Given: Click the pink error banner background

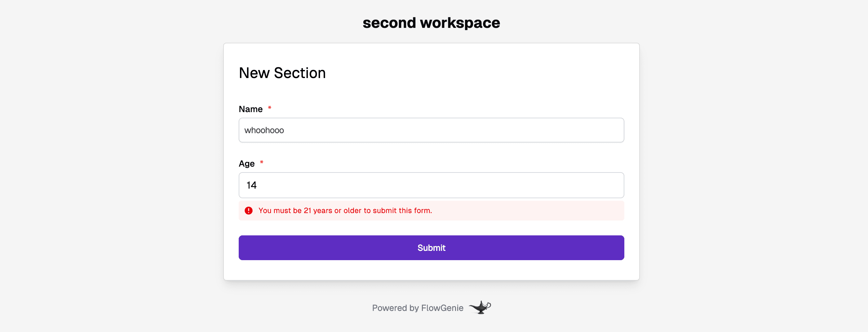Looking at the screenshot, I should point(539,211).
